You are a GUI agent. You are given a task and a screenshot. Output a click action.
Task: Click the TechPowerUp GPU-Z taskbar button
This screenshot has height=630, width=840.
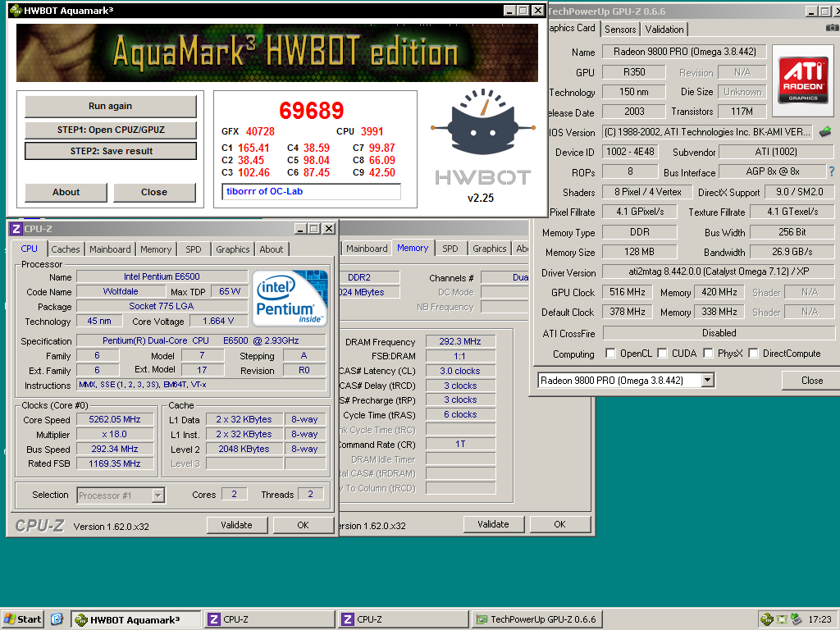(x=538, y=619)
